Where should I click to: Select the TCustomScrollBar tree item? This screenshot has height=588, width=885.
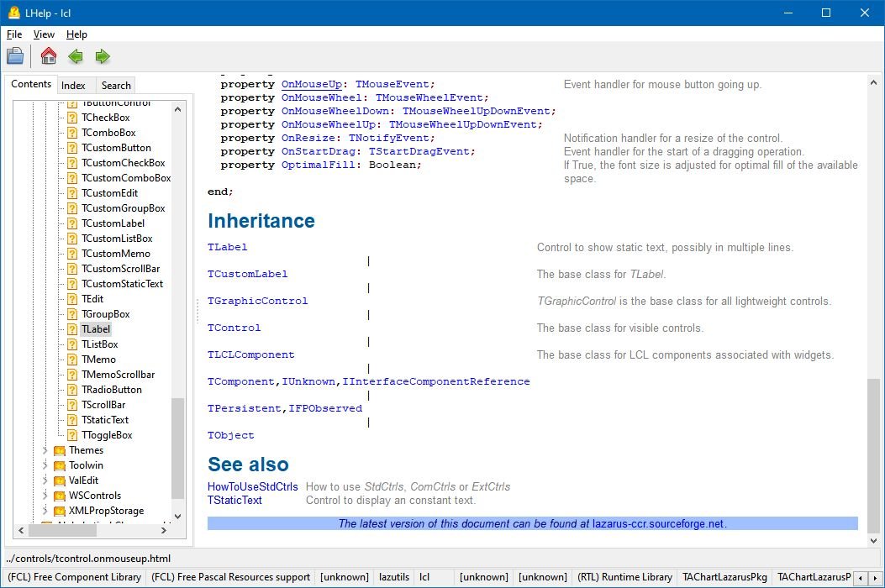[121, 269]
